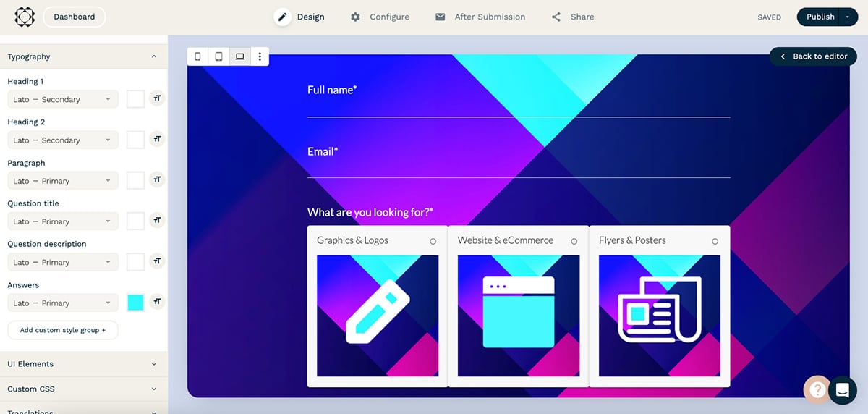
Task: Click the newspaper image in Flyers & Posters card
Action: [x=660, y=316]
